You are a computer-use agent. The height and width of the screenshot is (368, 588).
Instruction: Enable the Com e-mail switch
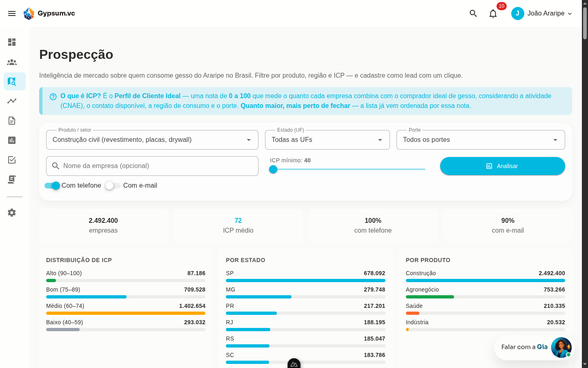pyautogui.click(x=113, y=186)
